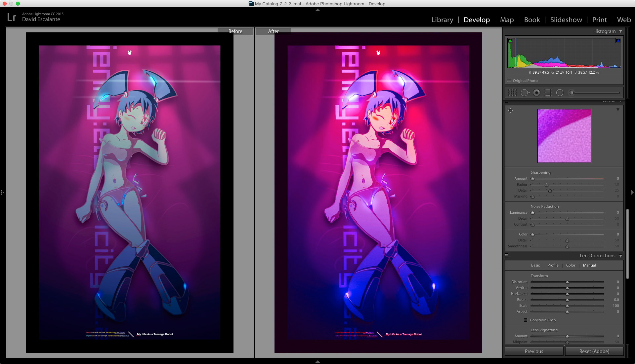Hide the detail preview with disclosure triangle
This screenshot has height=364, width=635.
click(x=618, y=110)
